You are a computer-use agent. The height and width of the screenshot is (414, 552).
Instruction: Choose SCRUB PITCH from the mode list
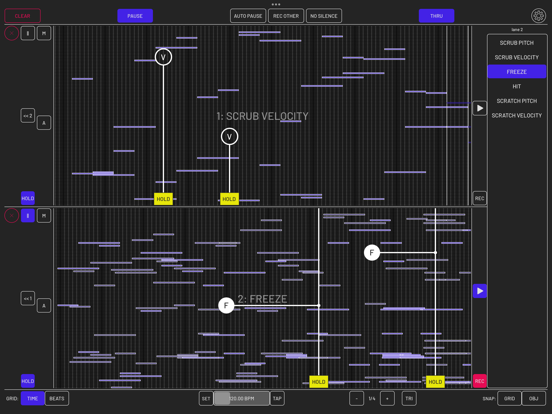pyautogui.click(x=517, y=43)
